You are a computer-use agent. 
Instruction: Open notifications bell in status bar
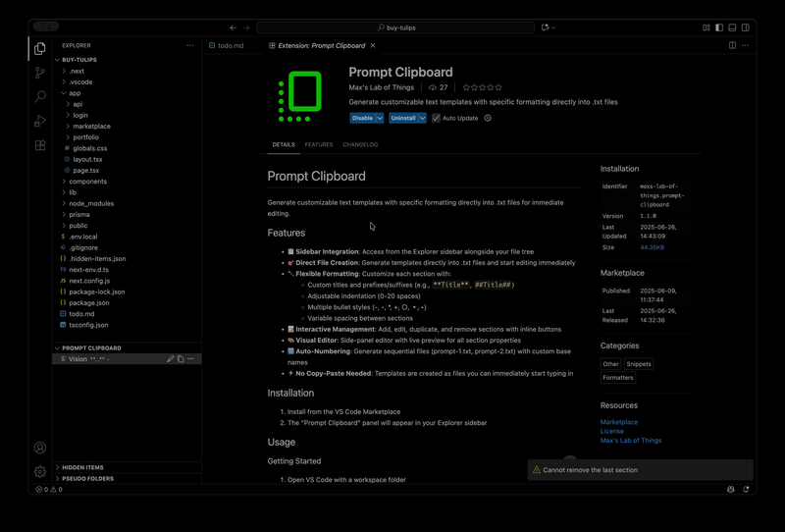click(x=746, y=490)
